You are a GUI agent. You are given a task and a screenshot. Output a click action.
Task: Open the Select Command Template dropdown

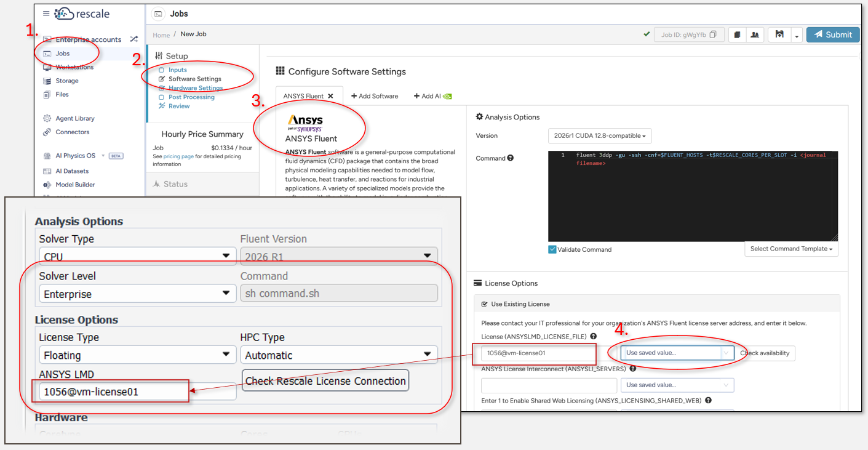(791, 249)
